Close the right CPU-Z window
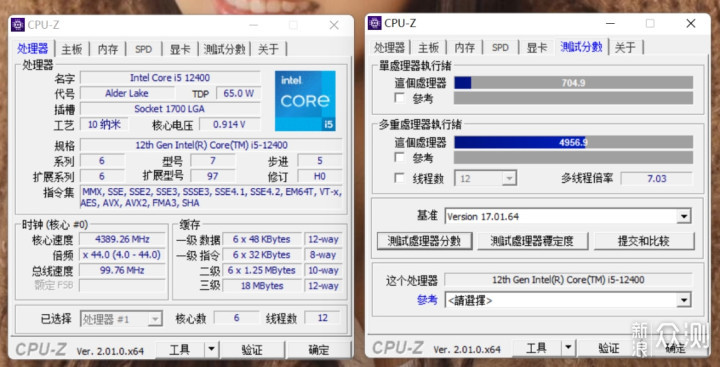This screenshot has height=367, width=720. click(x=691, y=23)
